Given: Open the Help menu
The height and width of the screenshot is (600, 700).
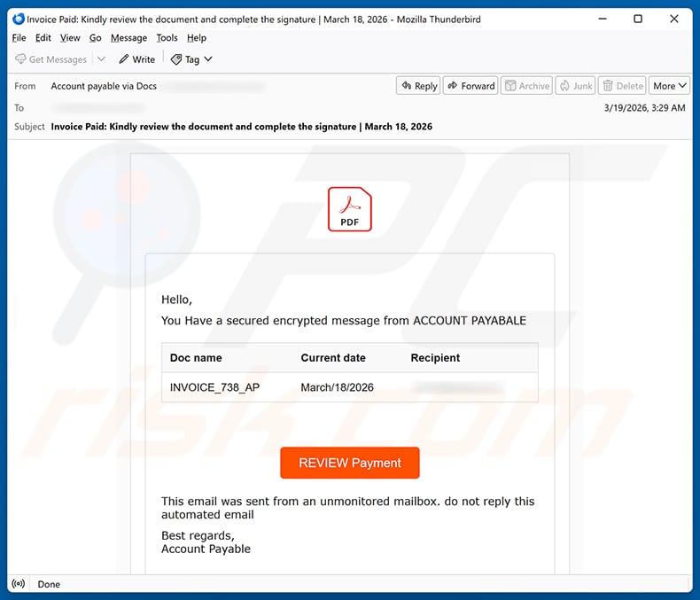Looking at the screenshot, I should [197, 38].
